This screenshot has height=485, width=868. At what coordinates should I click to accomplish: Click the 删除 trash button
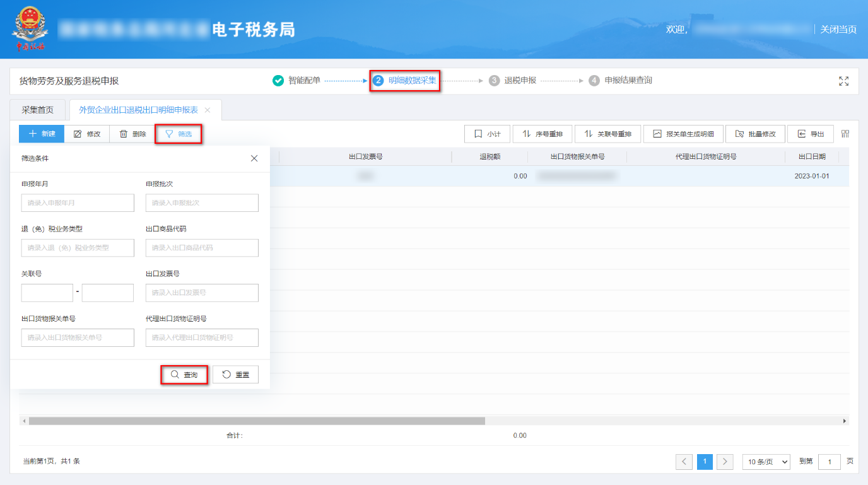pos(132,134)
